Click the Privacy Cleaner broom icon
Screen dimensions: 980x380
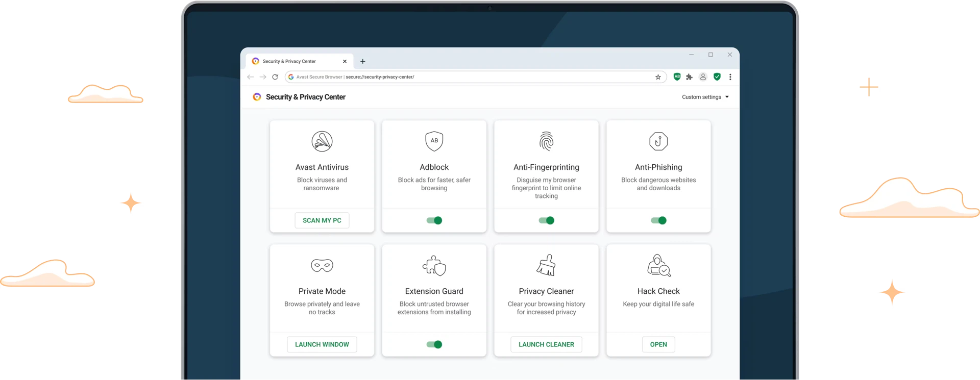546,265
